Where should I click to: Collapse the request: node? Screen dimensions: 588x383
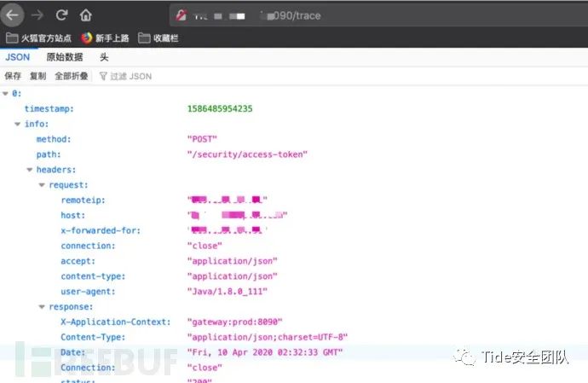[42, 185]
